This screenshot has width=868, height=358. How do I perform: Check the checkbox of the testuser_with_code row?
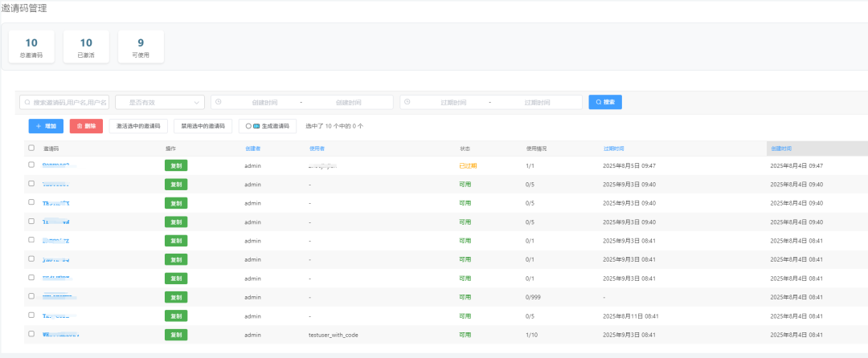[x=31, y=334]
